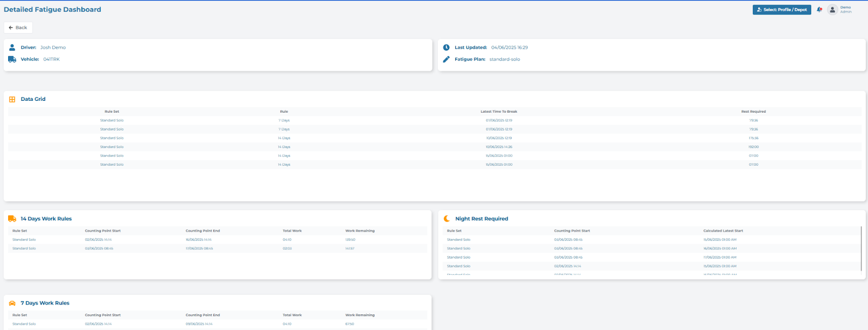The image size is (868, 330).
Task: Click the 04:10 total work cell in 7 Days panel
Action: tap(287, 324)
